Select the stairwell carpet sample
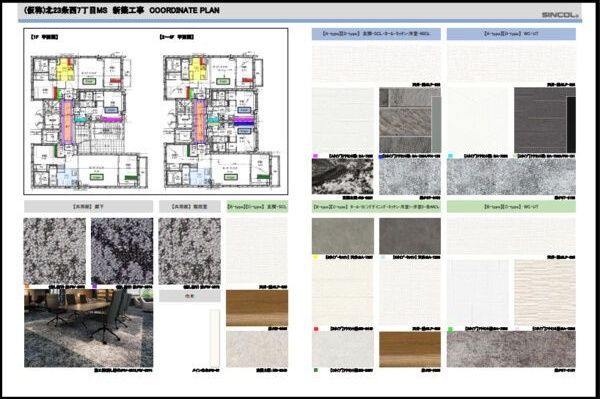The height and width of the screenshot is (399, 600). 189,251
